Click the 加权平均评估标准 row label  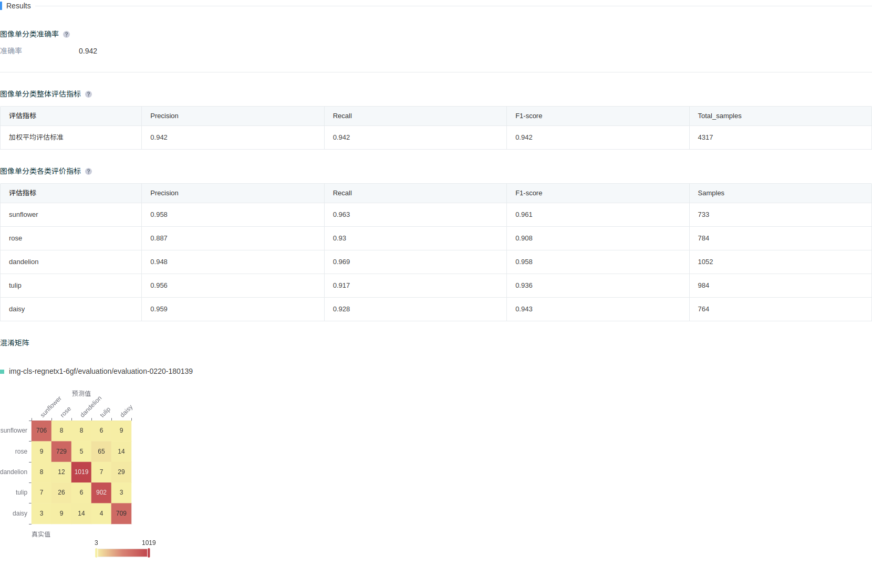36,138
